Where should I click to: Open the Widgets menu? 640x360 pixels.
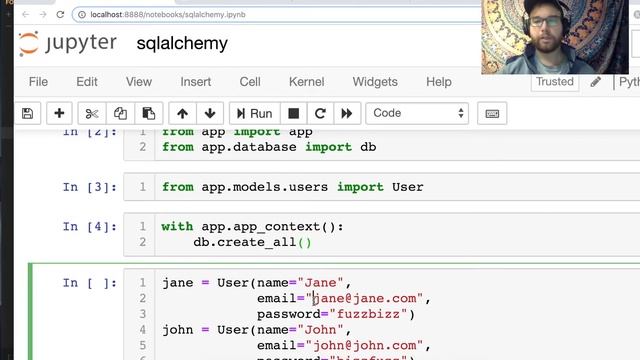(x=375, y=82)
